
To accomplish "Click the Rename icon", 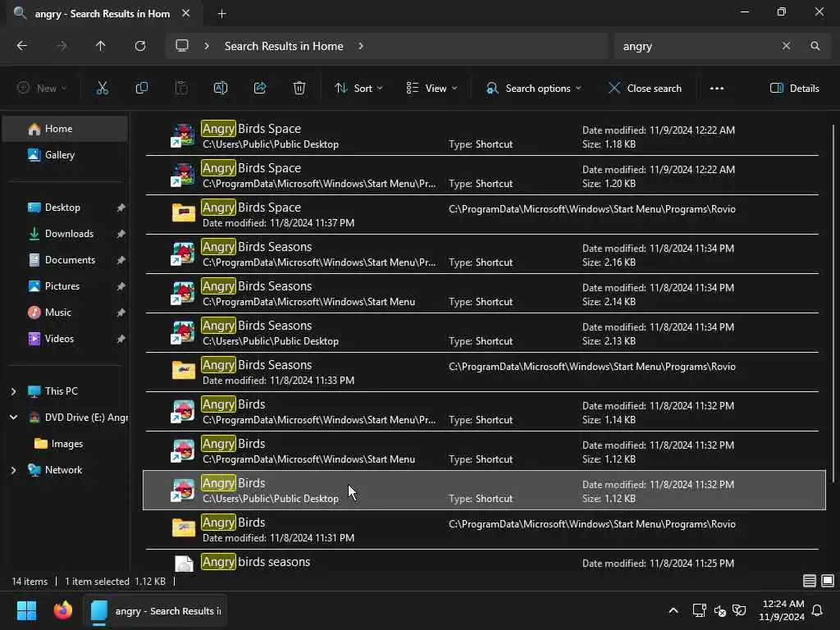I will tap(221, 89).
